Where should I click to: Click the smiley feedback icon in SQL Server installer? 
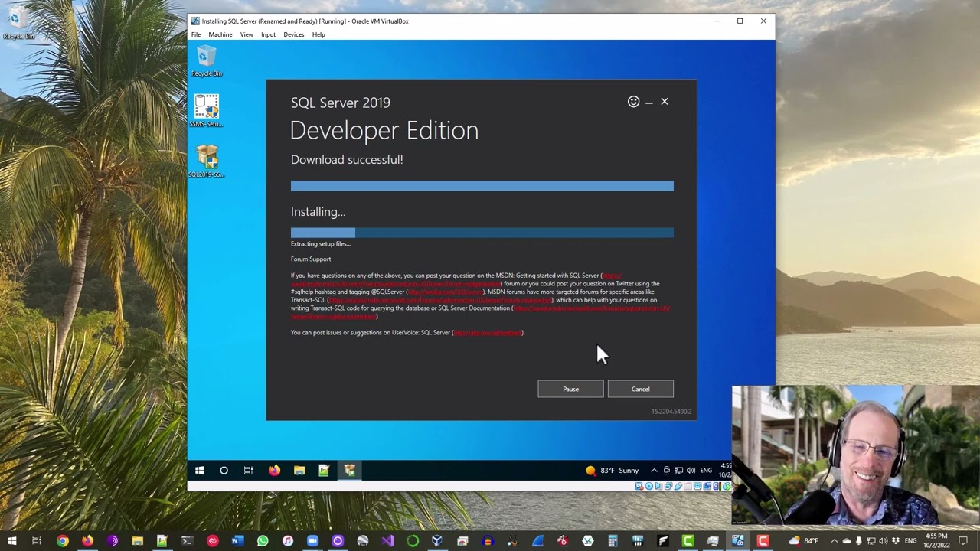(633, 102)
